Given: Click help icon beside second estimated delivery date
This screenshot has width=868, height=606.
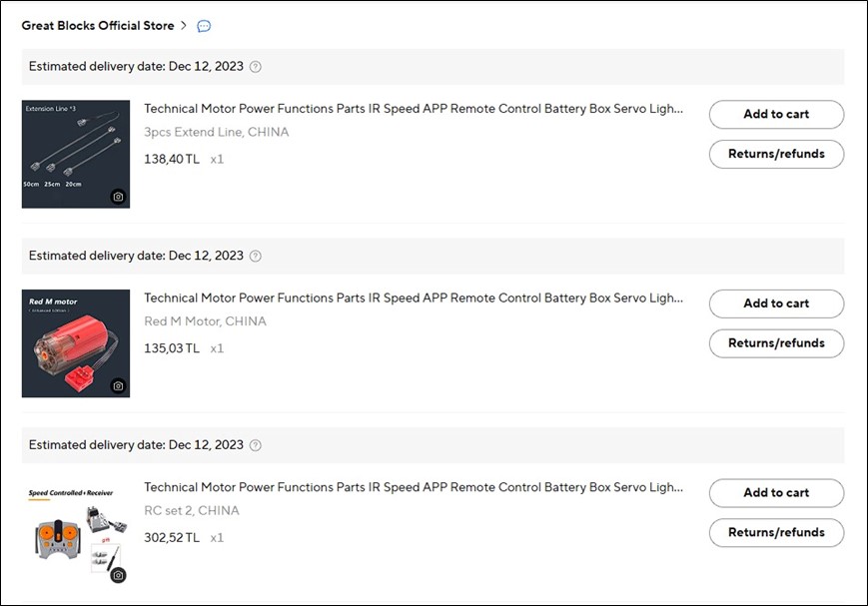Looking at the screenshot, I should point(256,256).
